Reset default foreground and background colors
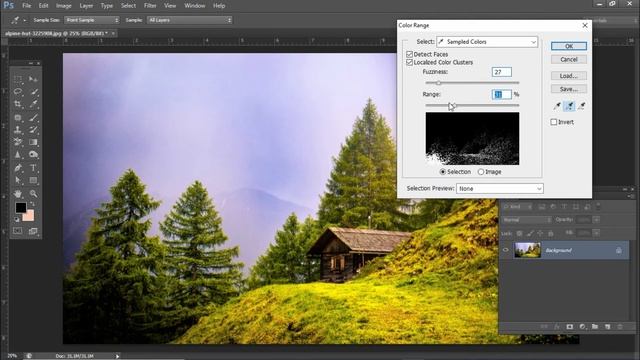 tap(17, 219)
